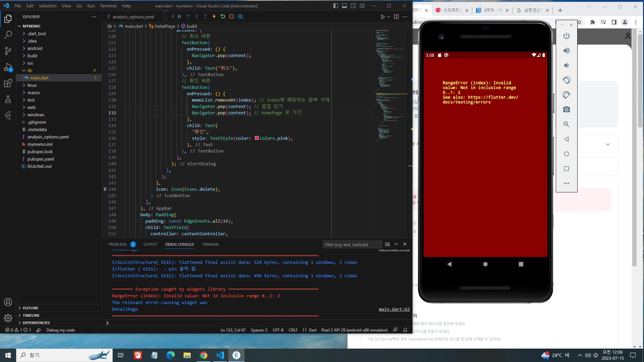Open Accounts menu in activity bar
Viewport: 644px width, 362px height.
pos(8,302)
